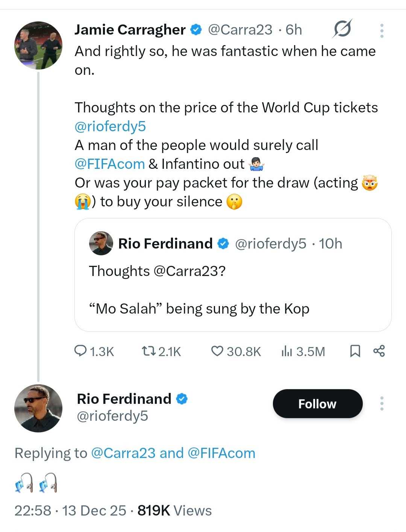Image resolution: width=406 pixels, height=532 pixels.
Task: Open the @FIFAcom link in Replying to
Action: pos(221,453)
